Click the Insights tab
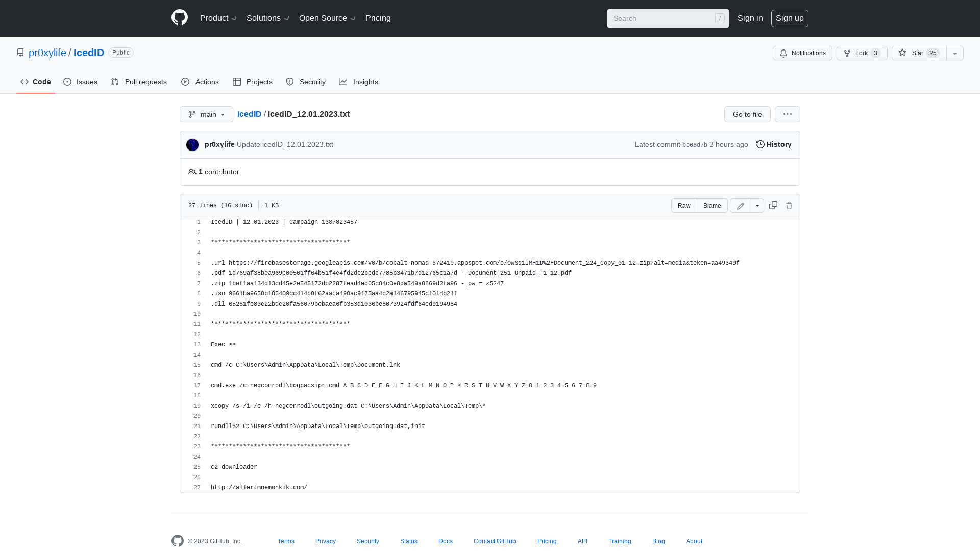This screenshot has width=980, height=551. coord(358,82)
